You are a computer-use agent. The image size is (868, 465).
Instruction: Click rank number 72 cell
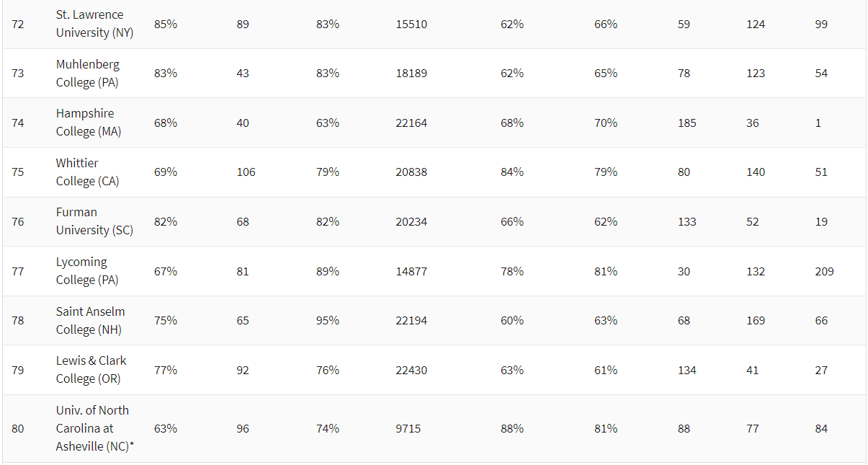(x=18, y=25)
